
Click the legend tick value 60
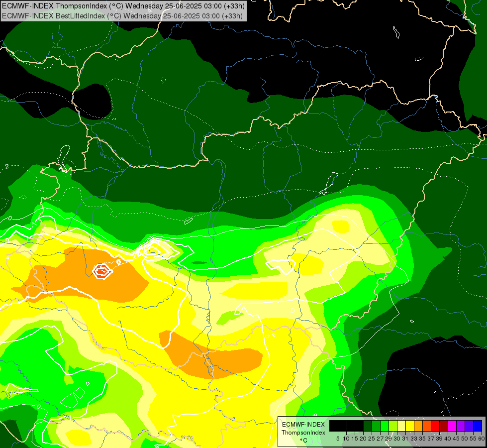481,439
